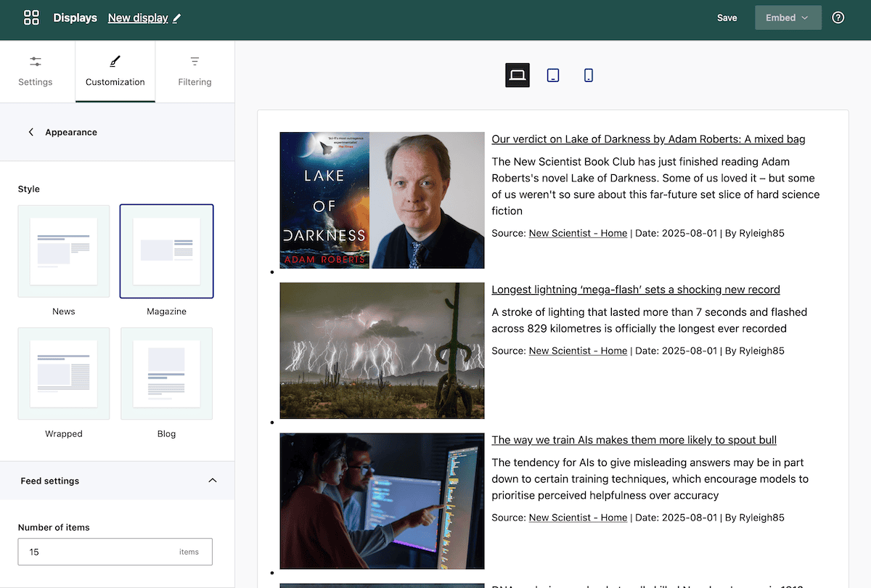
Task: Choose the Magazine style layout
Action: (167, 251)
